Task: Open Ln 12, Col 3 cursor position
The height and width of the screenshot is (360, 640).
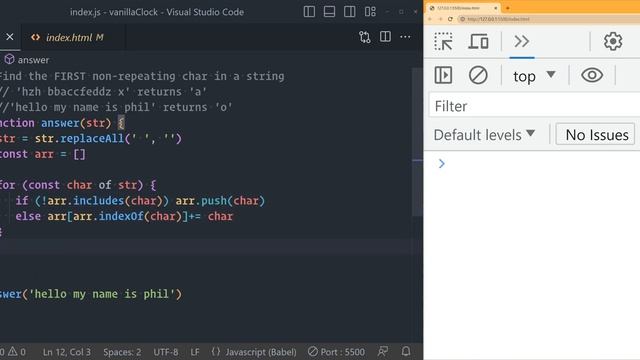Action: coord(67,352)
